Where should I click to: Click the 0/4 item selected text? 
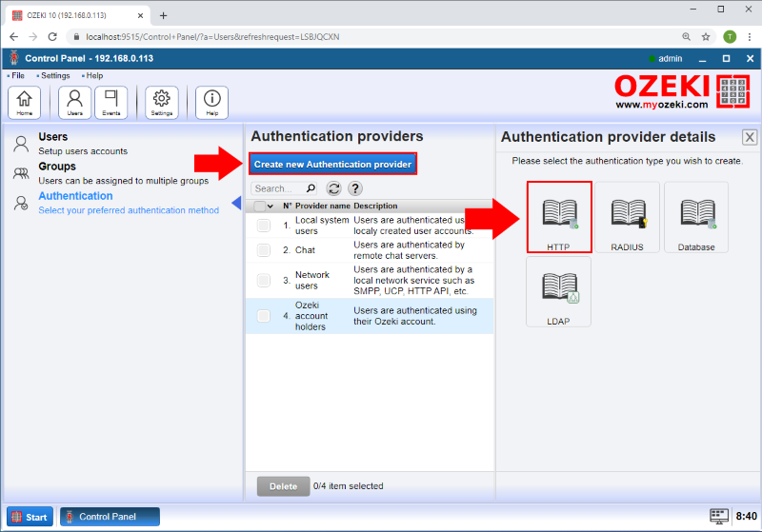tap(348, 486)
